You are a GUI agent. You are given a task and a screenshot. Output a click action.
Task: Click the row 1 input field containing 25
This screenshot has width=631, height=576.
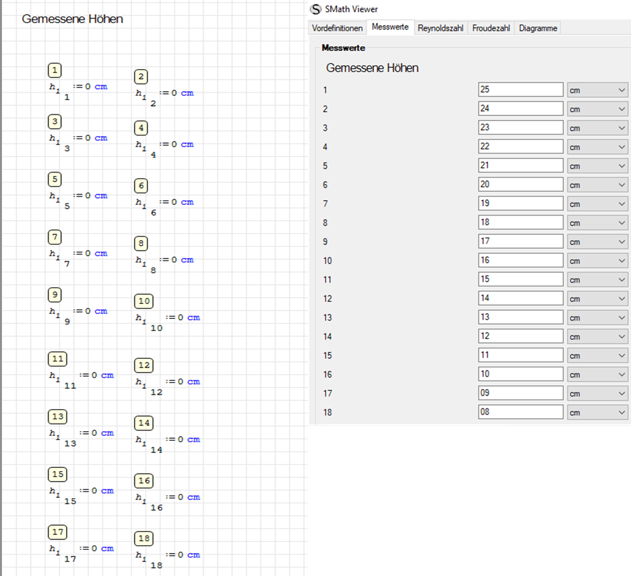click(520, 90)
